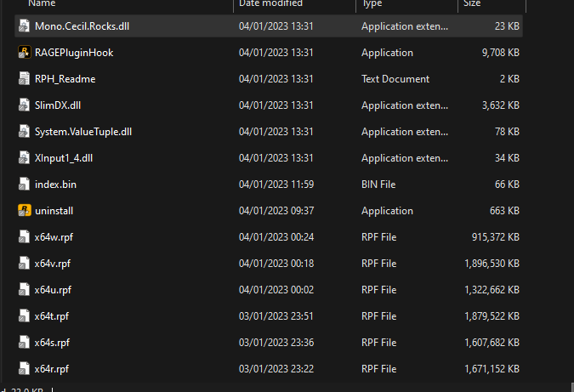Click the RPH_Readme text document icon
The height and width of the screenshot is (392, 574).
pos(24,79)
